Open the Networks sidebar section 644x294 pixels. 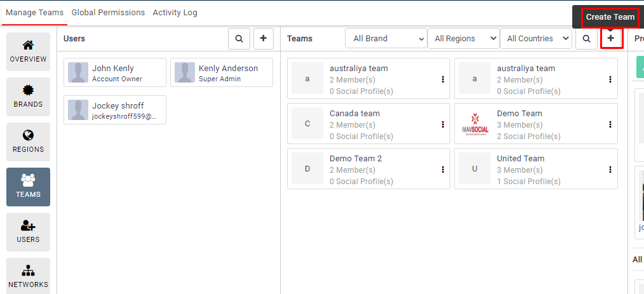point(28,277)
